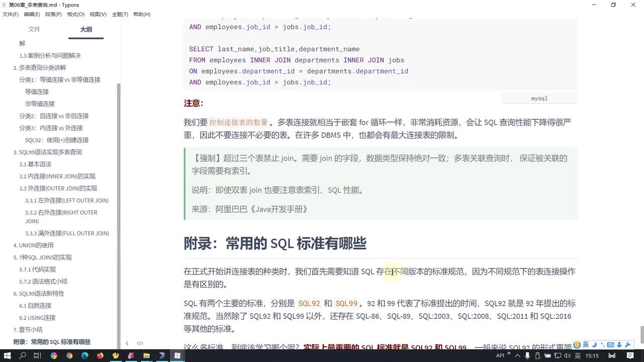This screenshot has width=644, height=362.
Task: Jump to 7. 章节小结 outline item
Action: pos(28,330)
